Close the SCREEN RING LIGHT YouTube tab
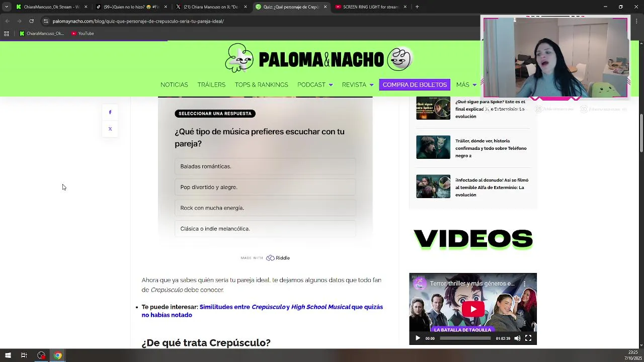 click(405, 7)
